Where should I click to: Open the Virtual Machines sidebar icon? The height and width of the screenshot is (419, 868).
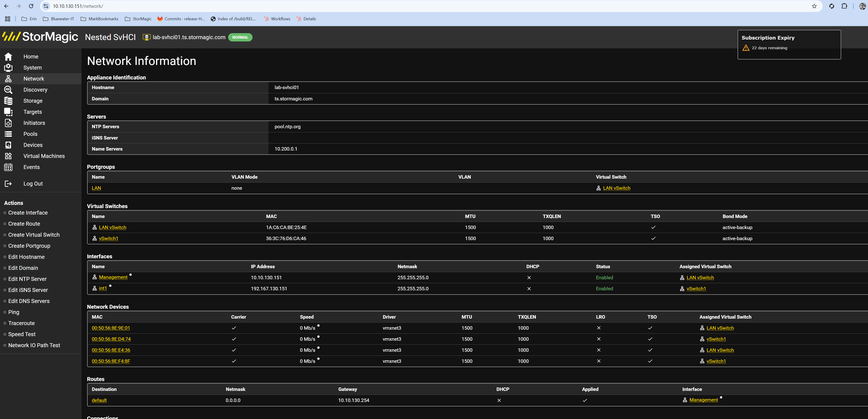8,156
